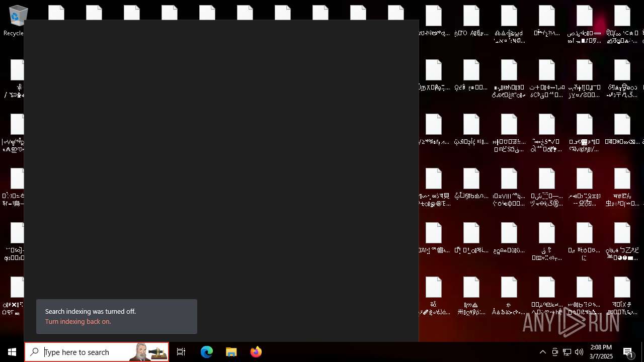The image size is (644, 362).
Task: Click the search highlight illustration in search box
Action: [148, 352]
